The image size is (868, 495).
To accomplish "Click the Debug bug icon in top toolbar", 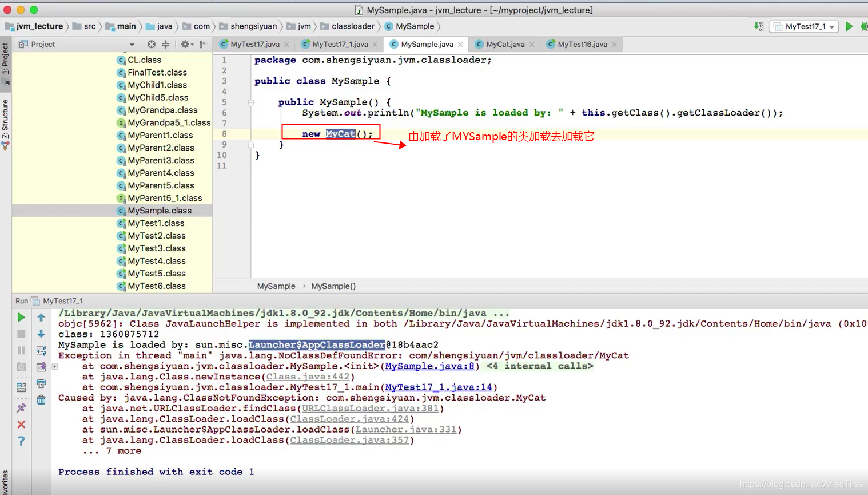I will (x=864, y=26).
